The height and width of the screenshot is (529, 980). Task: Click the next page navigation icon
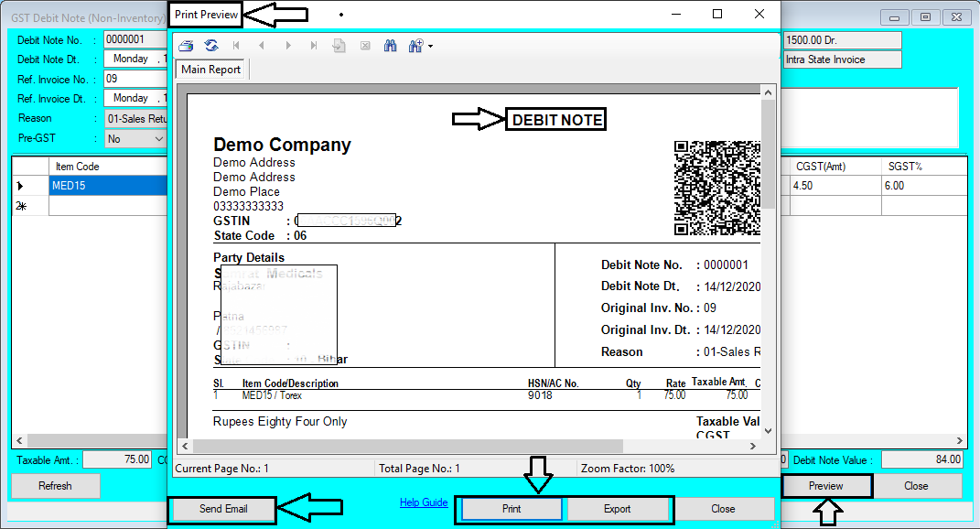(288, 45)
